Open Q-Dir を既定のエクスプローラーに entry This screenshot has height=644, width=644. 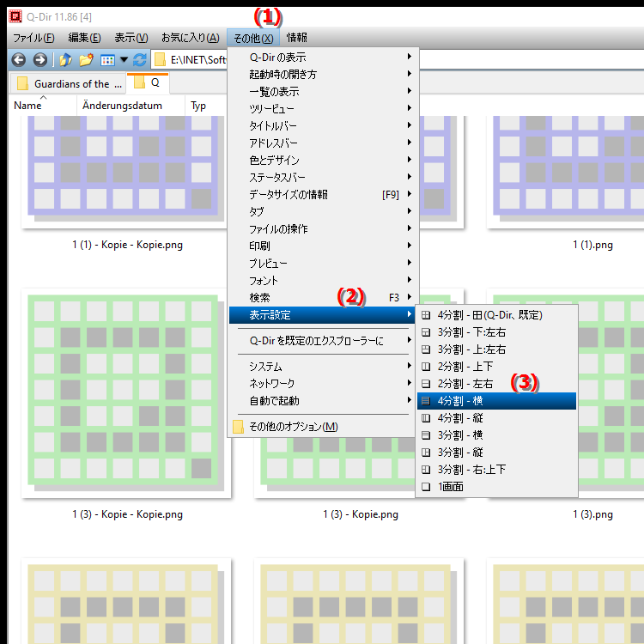324,341
